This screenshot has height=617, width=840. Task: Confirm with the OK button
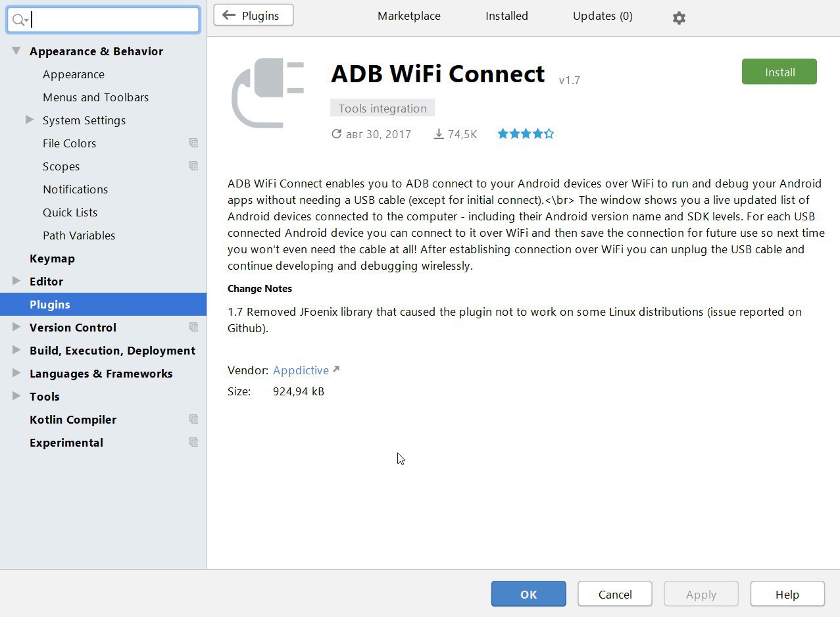point(528,594)
